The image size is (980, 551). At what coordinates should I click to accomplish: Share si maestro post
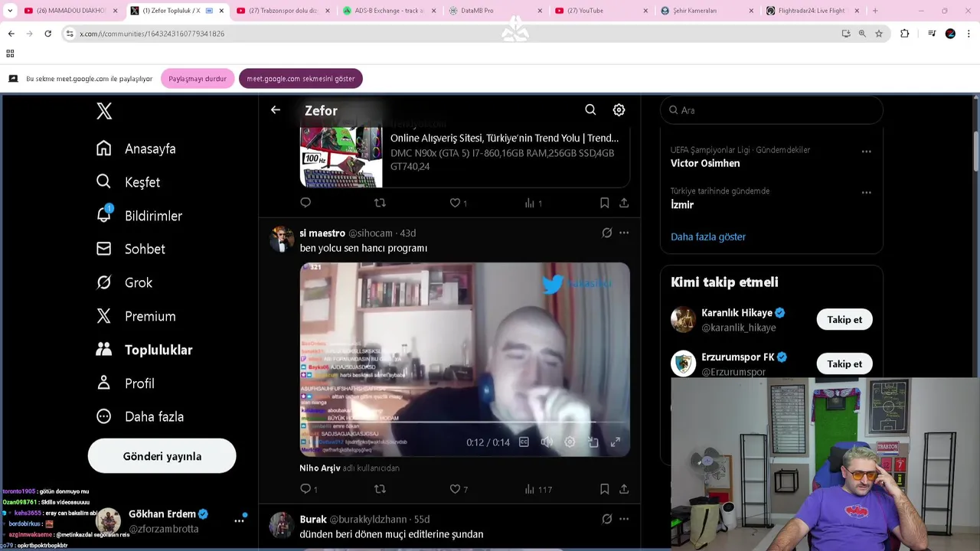tap(624, 489)
